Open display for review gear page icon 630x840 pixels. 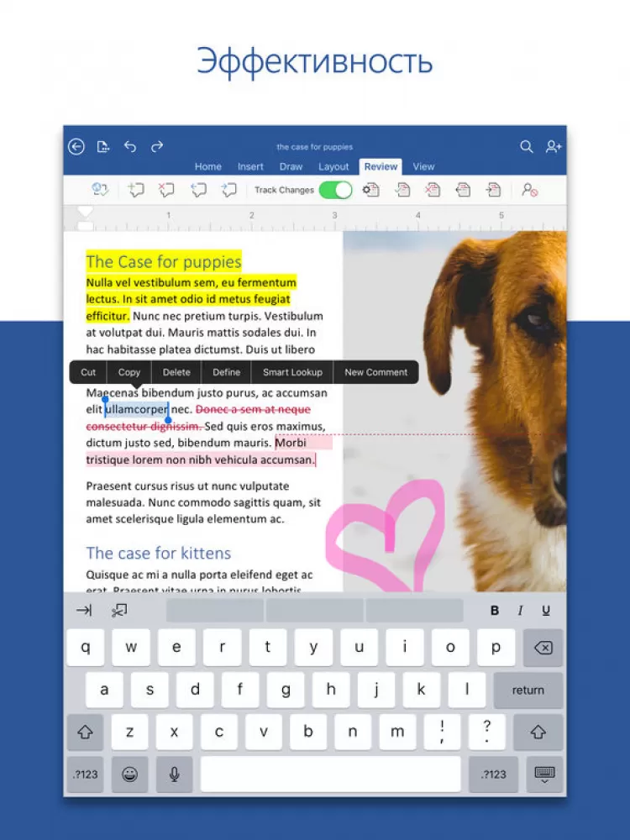(370, 190)
